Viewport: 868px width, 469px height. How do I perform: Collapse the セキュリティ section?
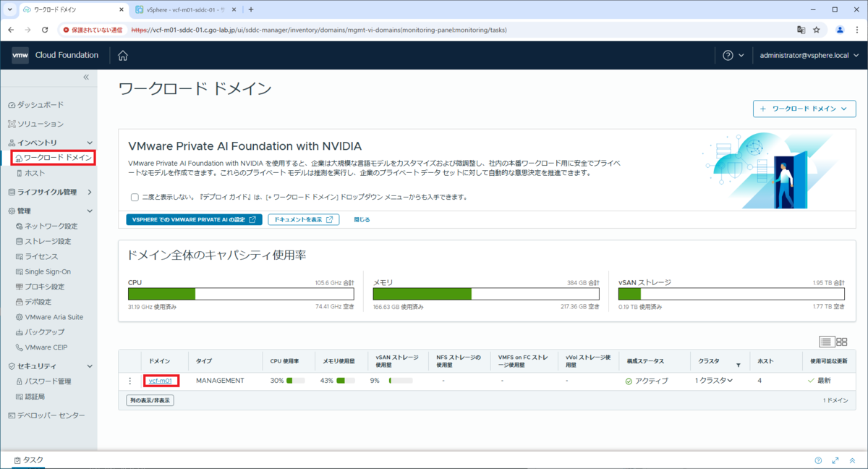pyautogui.click(x=90, y=366)
